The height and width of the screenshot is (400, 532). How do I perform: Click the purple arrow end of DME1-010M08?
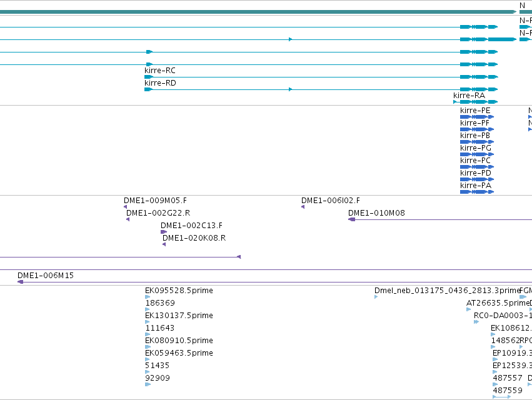pyautogui.click(x=351, y=219)
